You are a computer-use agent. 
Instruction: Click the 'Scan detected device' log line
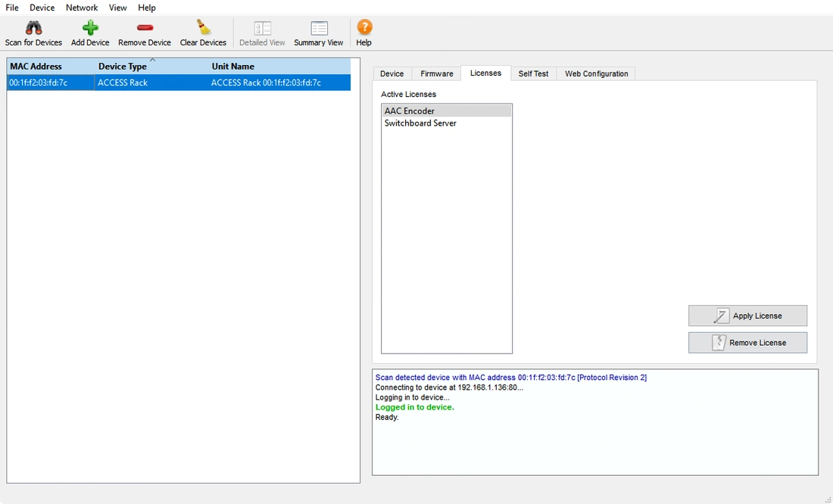510,378
